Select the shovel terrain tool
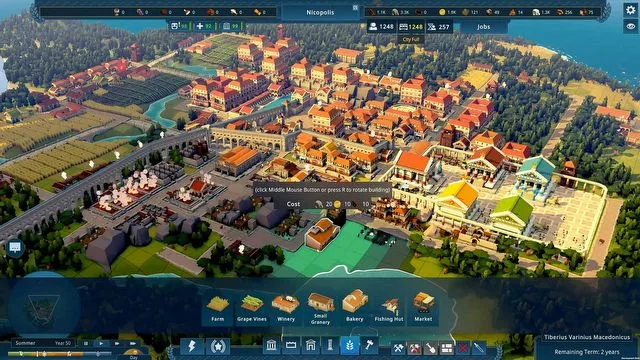 click(x=431, y=348)
